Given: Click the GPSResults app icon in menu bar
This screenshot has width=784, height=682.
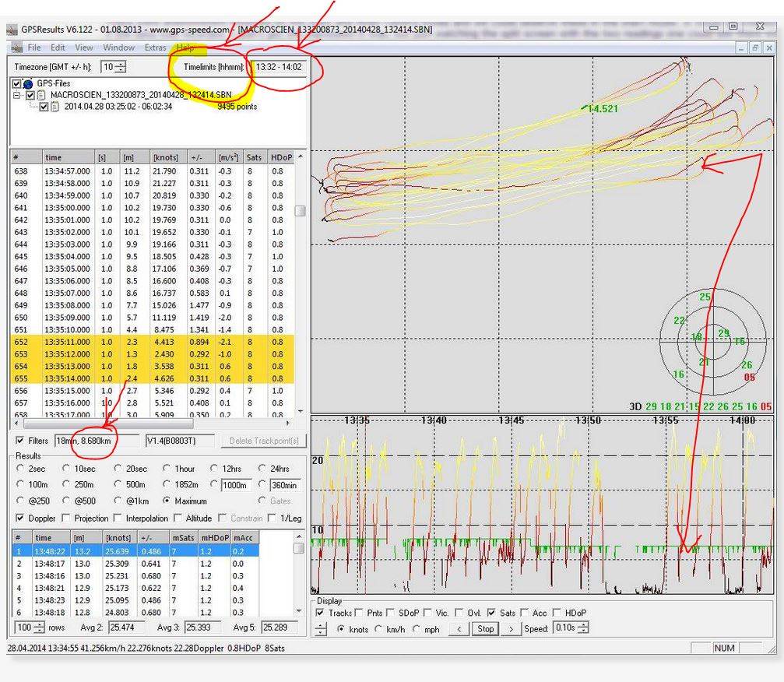Looking at the screenshot, I should tap(16, 47).
